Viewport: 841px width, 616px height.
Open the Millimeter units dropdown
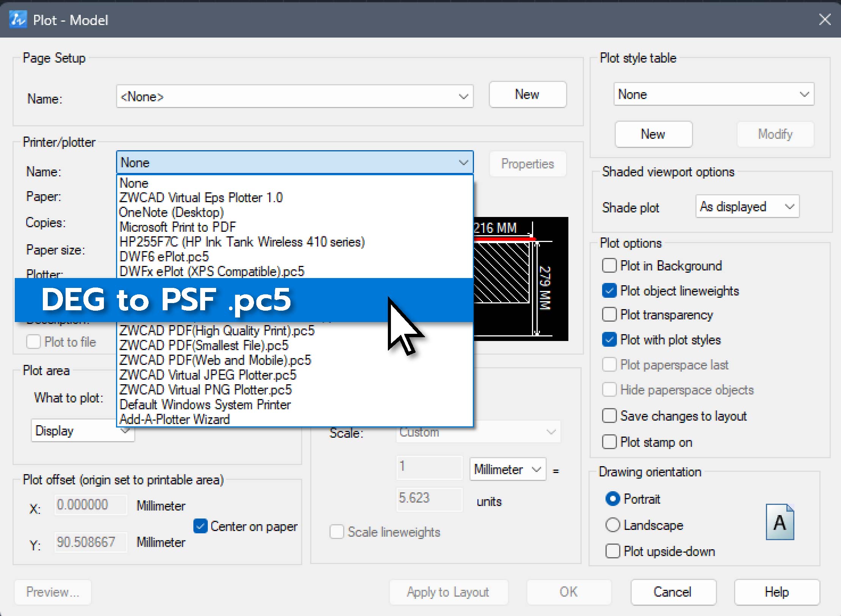(508, 469)
